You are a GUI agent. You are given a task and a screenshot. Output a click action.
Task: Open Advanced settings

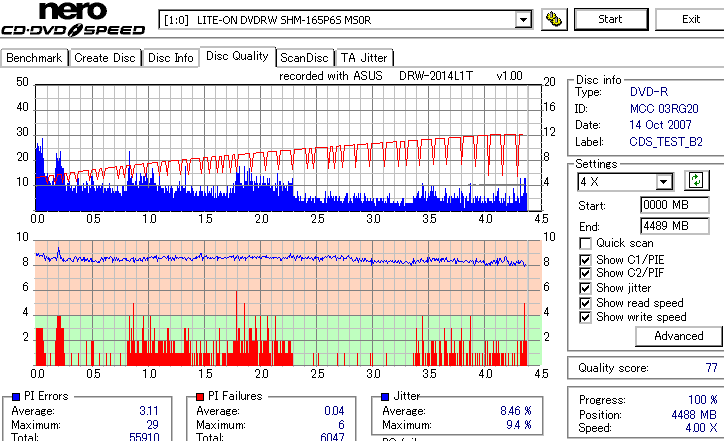tap(678, 336)
